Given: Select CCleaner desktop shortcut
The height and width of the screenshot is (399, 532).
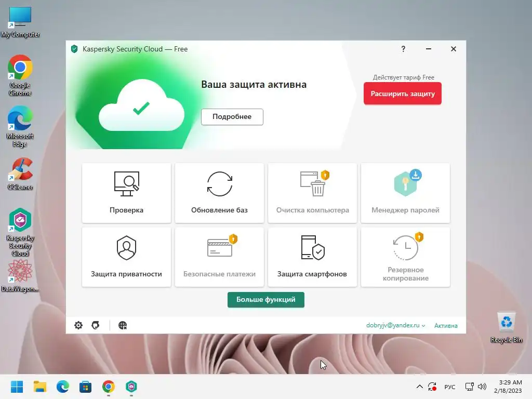Looking at the screenshot, I should [x=20, y=174].
